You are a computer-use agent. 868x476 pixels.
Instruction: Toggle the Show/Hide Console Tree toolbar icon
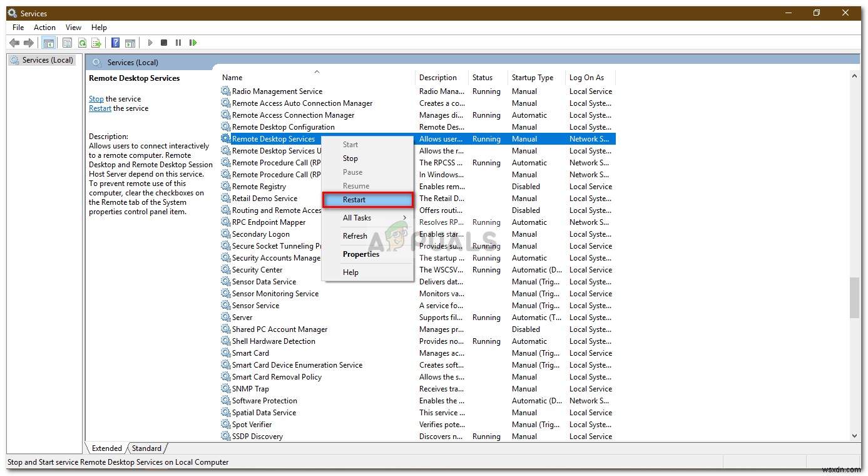pos(48,43)
